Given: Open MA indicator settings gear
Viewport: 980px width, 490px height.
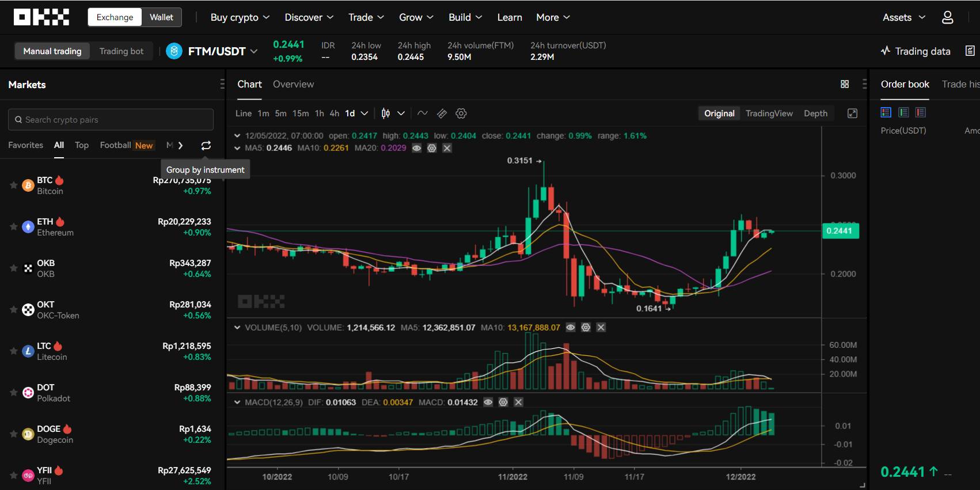Looking at the screenshot, I should (432, 148).
